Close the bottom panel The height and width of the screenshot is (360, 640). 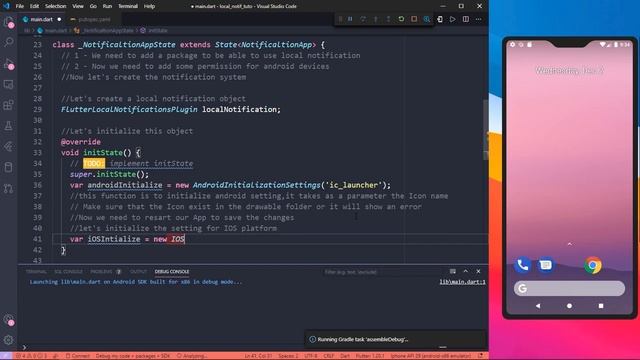[x=478, y=271]
